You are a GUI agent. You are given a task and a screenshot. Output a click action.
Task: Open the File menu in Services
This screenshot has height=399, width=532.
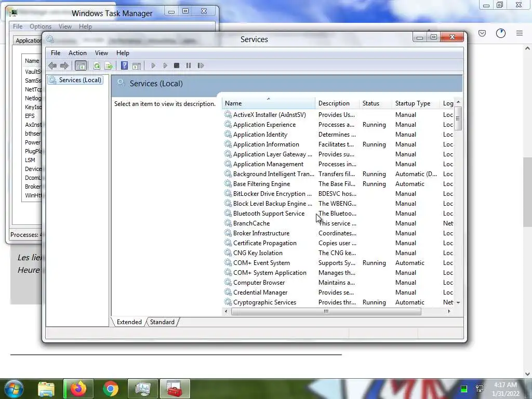[x=56, y=53]
